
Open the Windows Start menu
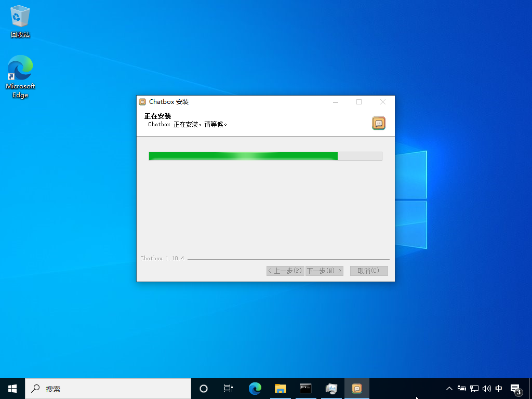click(12, 389)
